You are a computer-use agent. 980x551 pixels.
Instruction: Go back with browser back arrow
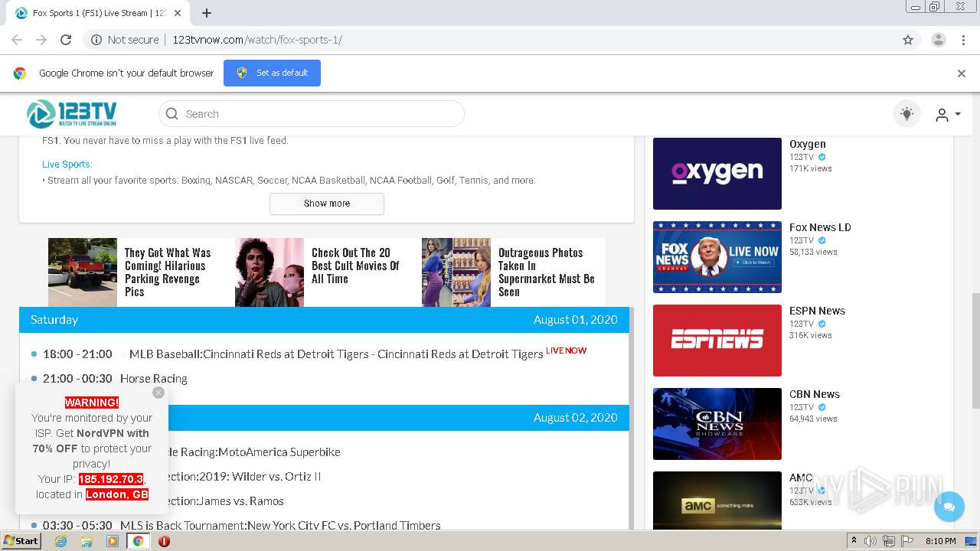(x=17, y=40)
